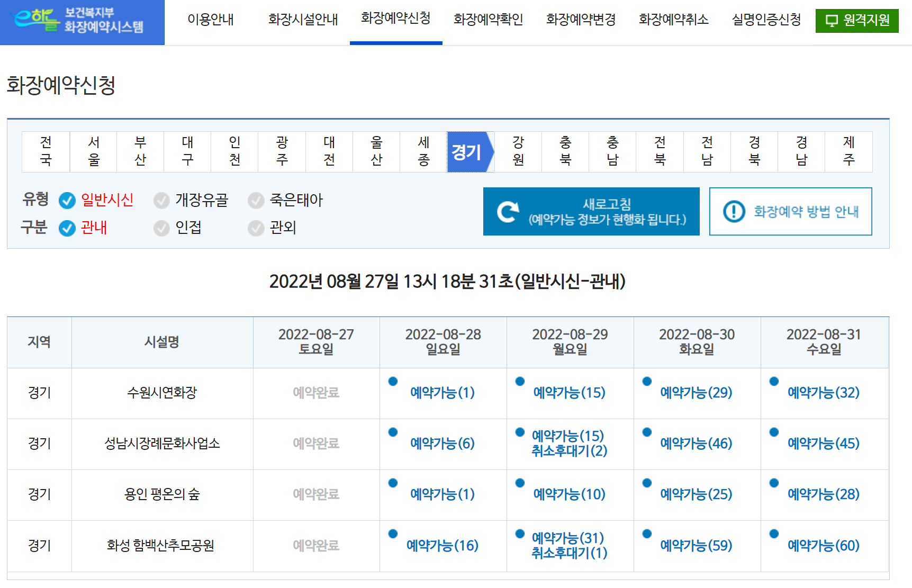The height and width of the screenshot is (588, 912).
Task: Click the e하늘 logo in header
Action: [34, 20]
